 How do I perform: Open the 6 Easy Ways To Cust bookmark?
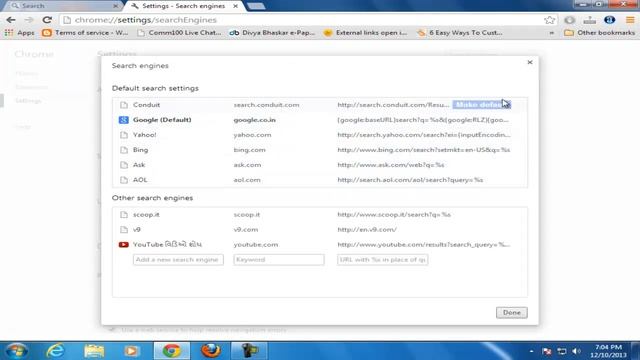coord(460,33)
